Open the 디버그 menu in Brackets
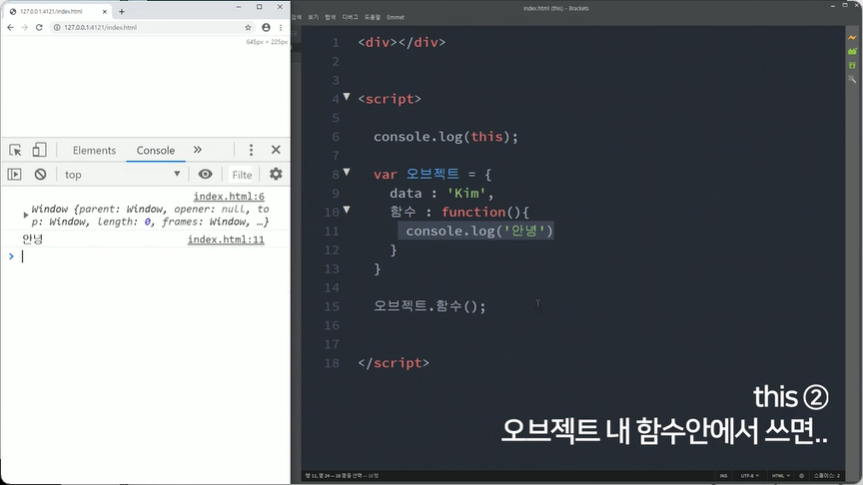The image size is (863, 485). pos(350,17)
